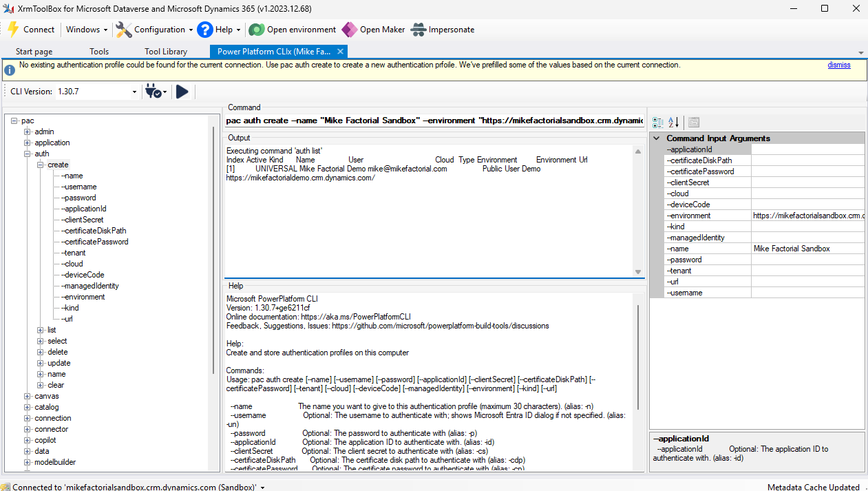Edit the --name argument value
The image size is (868, 491).
808,249
